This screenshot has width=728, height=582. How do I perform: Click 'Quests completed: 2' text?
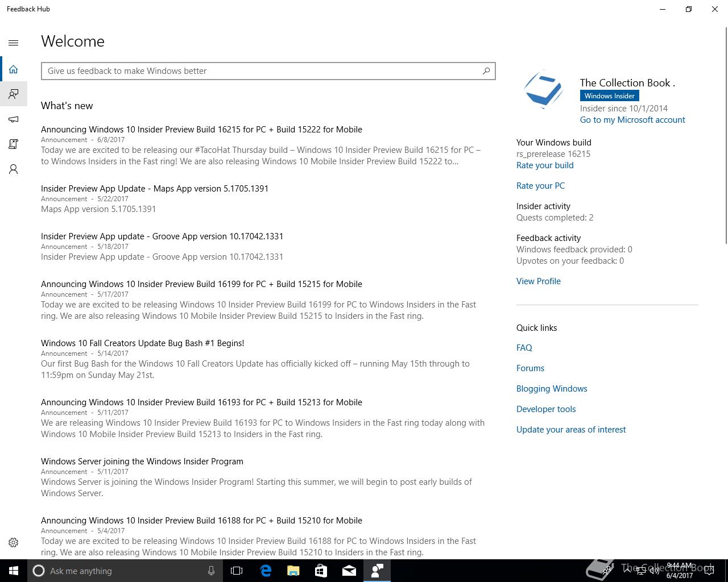coord(555,218)
